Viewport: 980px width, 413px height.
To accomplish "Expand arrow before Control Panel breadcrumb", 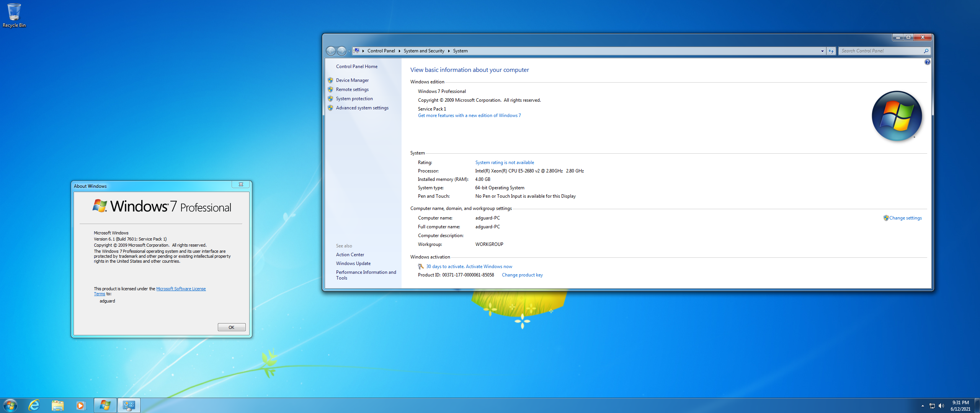I will click(x=363, y=51).
